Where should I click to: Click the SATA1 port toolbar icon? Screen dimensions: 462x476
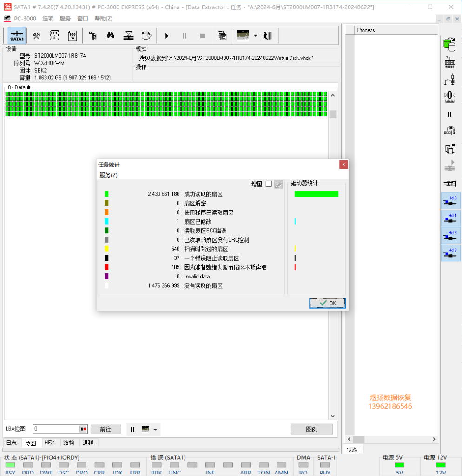point(17,36)
